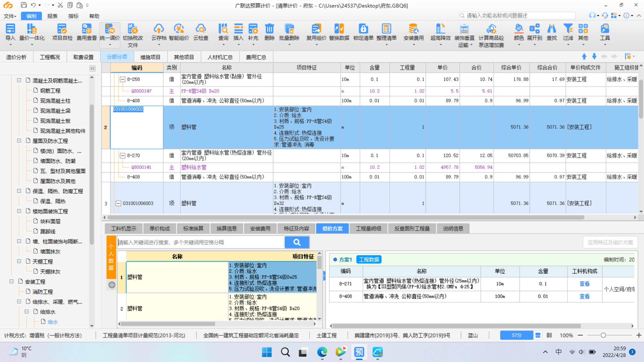Click keyword search field in 组价方案
This screenshot has width=644, height=362.
tap(201, 242)
